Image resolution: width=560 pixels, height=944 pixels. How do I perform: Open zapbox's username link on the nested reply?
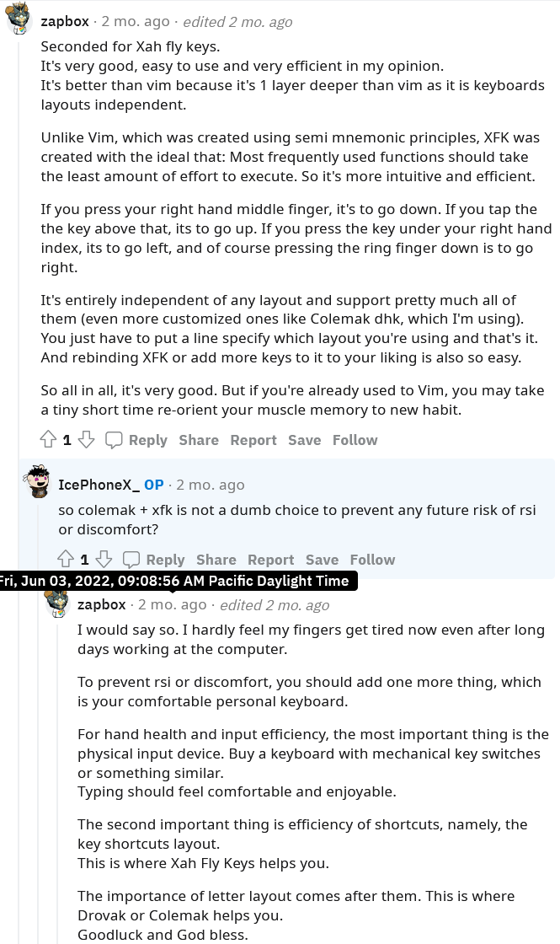point(101,604)
